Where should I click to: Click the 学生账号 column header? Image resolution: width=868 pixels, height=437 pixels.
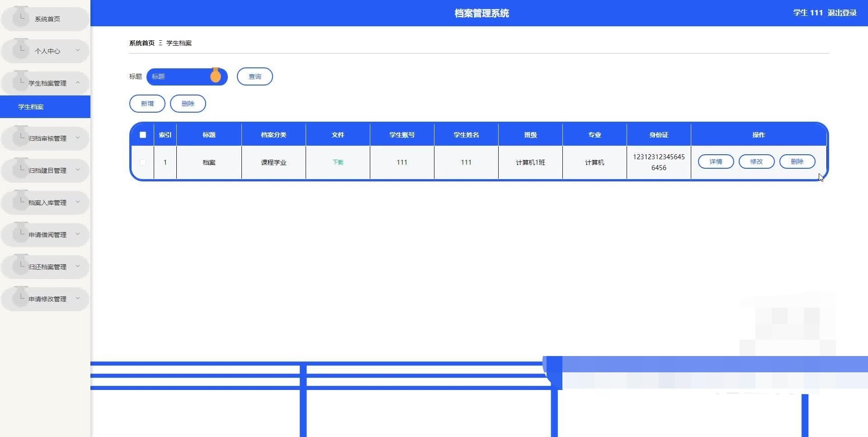pyautogui.click(x=402, y=135)
